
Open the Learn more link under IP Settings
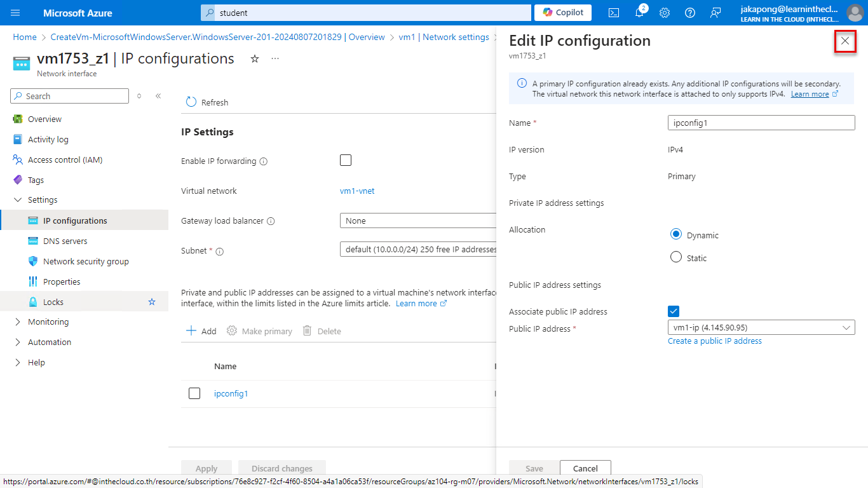pyautogui.click(x=421, y=303)
